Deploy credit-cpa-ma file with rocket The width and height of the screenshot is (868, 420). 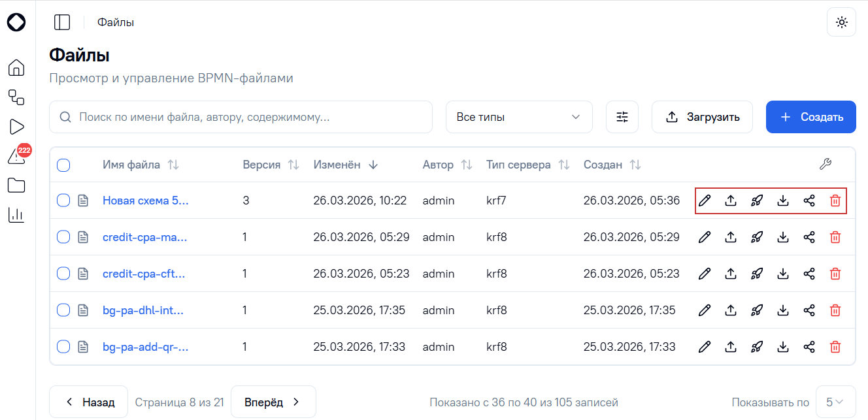(x=757, y=237)
